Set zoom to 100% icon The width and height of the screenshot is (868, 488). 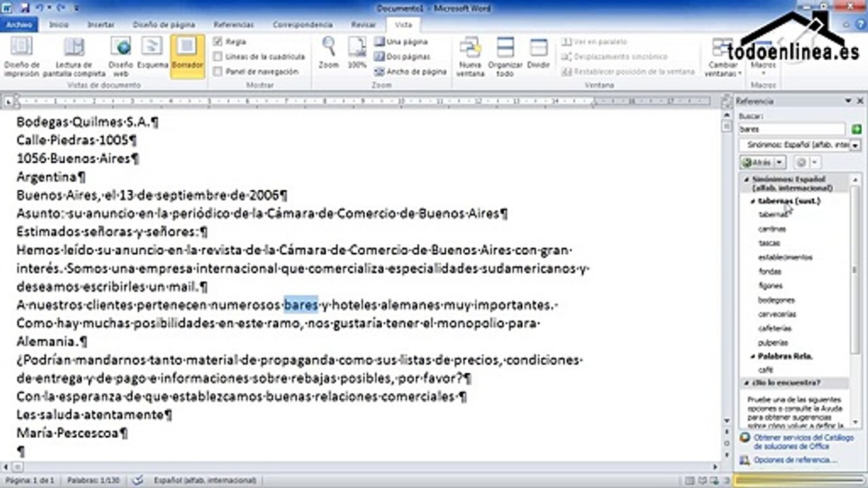[357, 53]
